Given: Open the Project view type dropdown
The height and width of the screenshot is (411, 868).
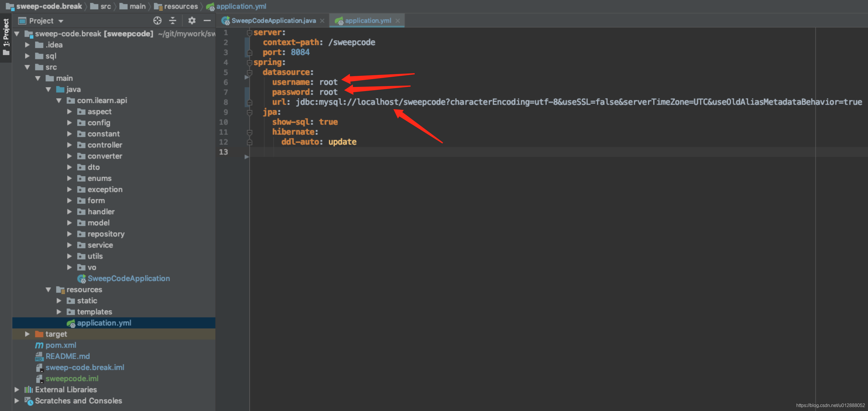Looking at the screenshot, I should [61, 21].
